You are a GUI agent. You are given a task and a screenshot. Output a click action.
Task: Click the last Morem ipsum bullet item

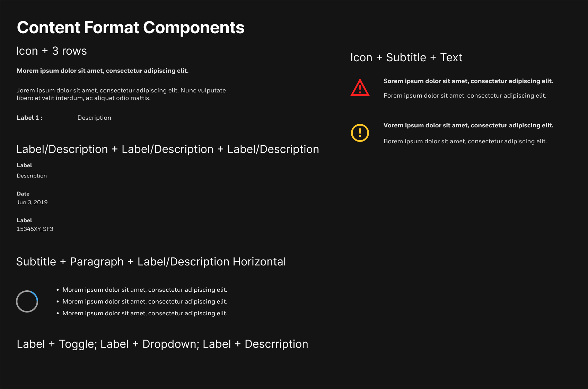point(145,313)
